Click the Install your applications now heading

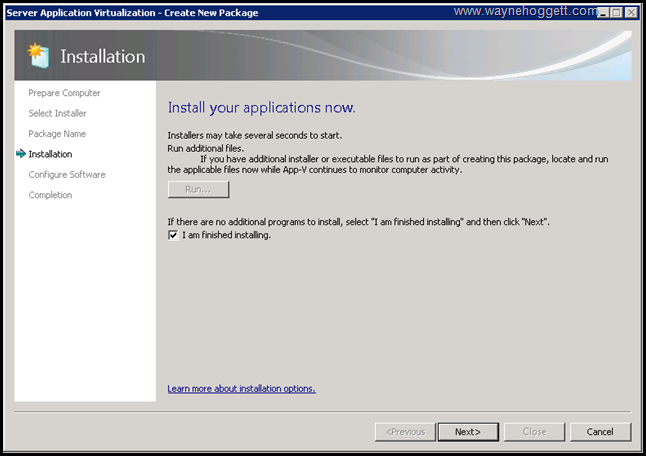point(261,108)
